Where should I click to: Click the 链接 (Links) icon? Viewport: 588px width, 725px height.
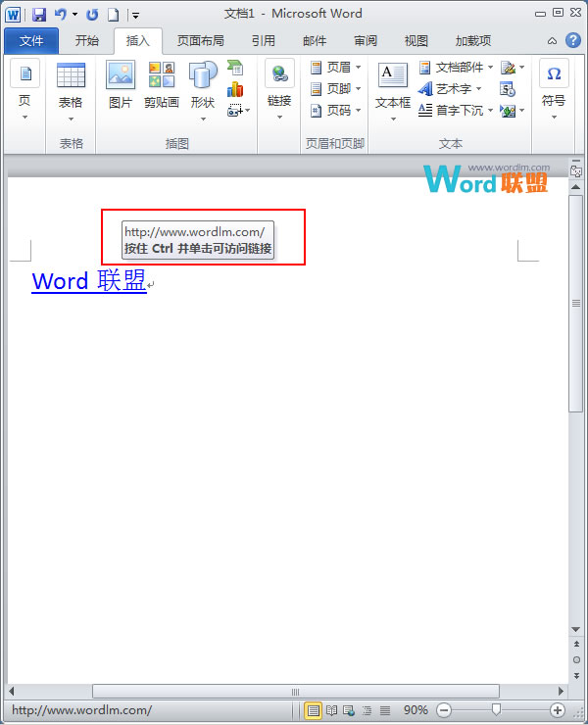pos(279,83)
